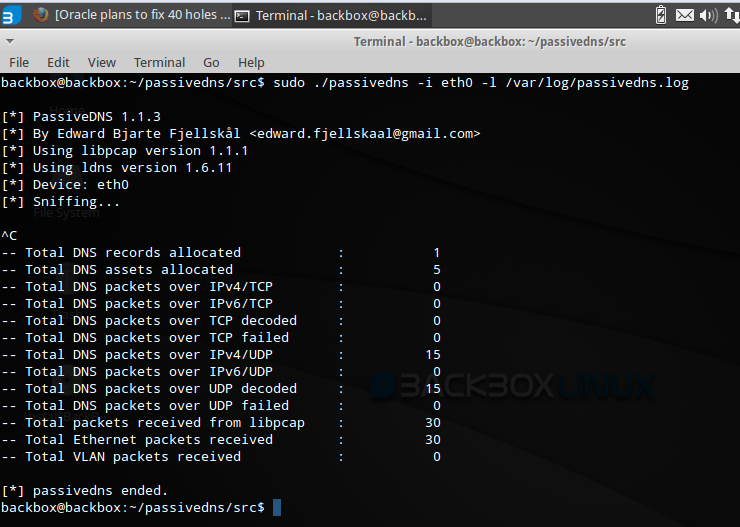Click DNS packets over UDP failed row
The image size is (740, 527).
(221, 405)
